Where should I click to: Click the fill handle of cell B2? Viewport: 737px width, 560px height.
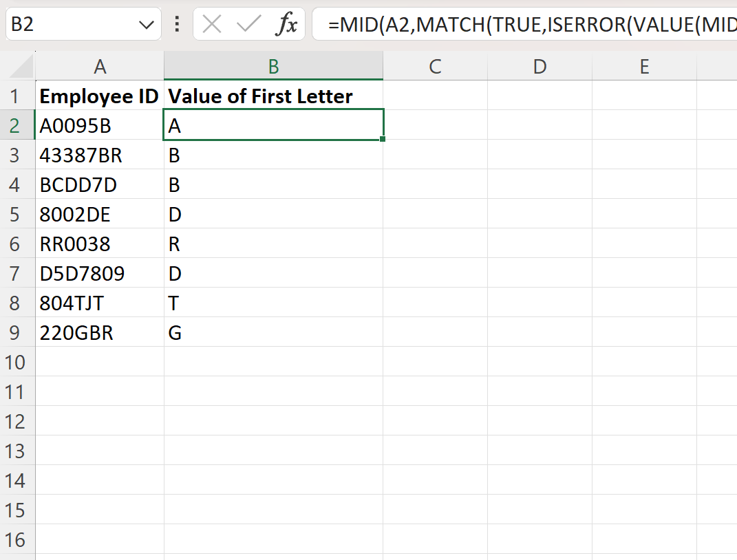pos(383,138)
